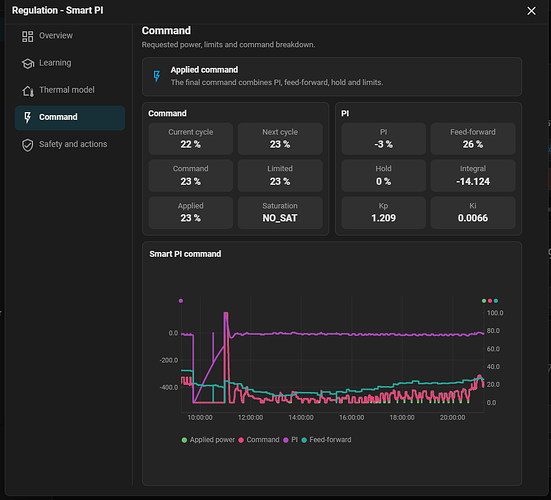The image size is (551, 500).
Task: Click the Saturation NO_SAT tile
Action: coord(280,213)
